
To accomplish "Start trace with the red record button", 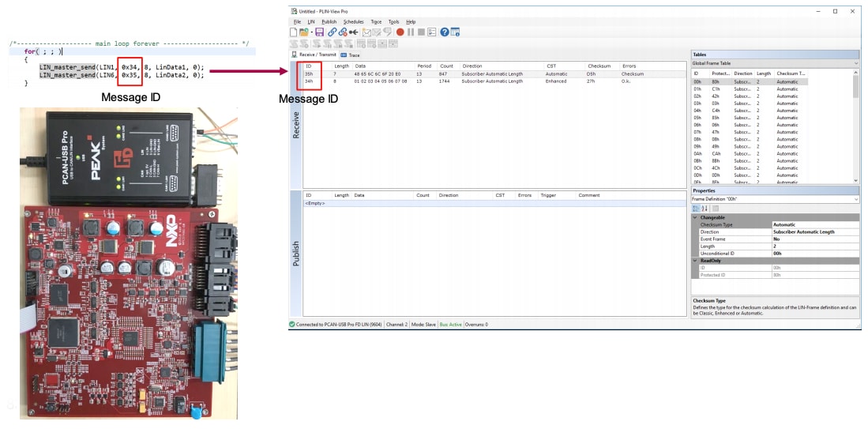I will click(400, 32).
